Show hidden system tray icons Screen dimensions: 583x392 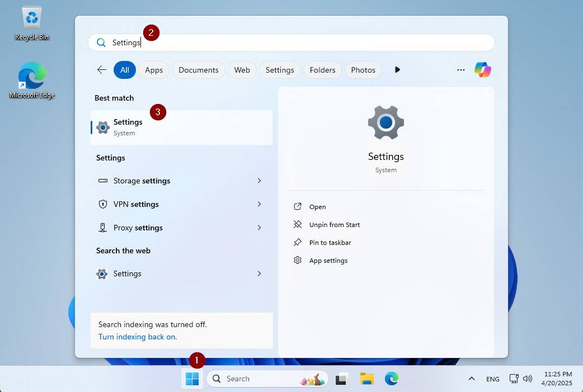(x=471, y=379)
